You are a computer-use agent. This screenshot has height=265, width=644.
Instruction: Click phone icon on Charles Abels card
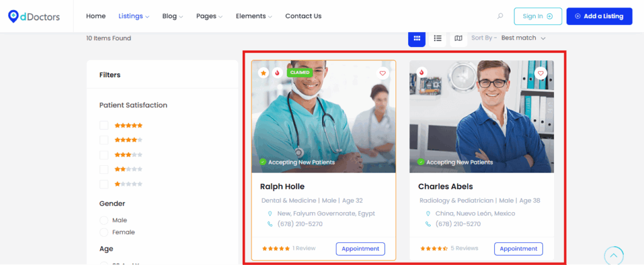pyautogui.click(x=428, y=224)
